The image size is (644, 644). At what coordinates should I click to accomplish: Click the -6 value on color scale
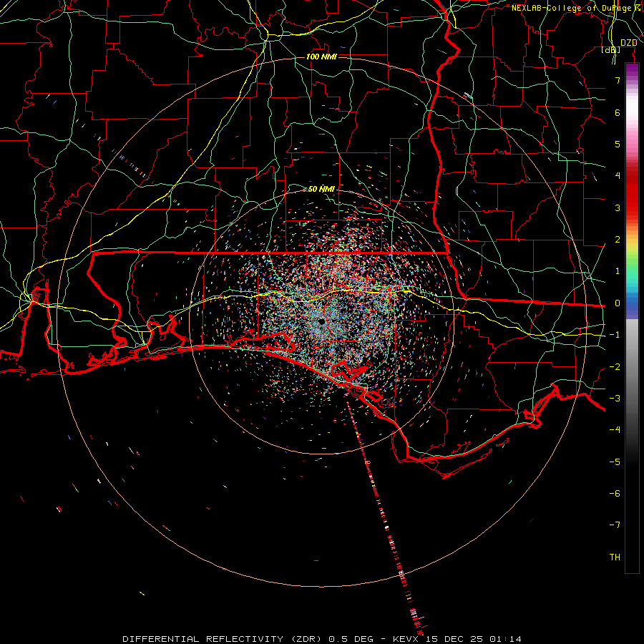click(x=615, y=494)
